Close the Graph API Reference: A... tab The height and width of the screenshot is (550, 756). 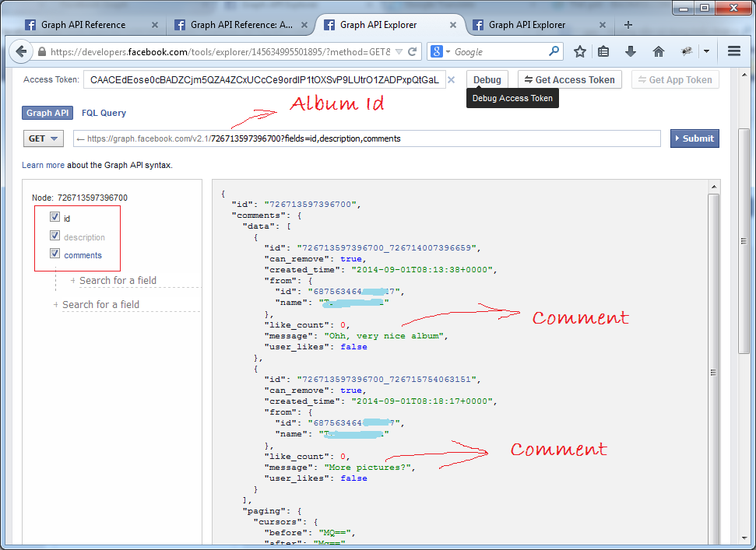(x=304, y=25)
